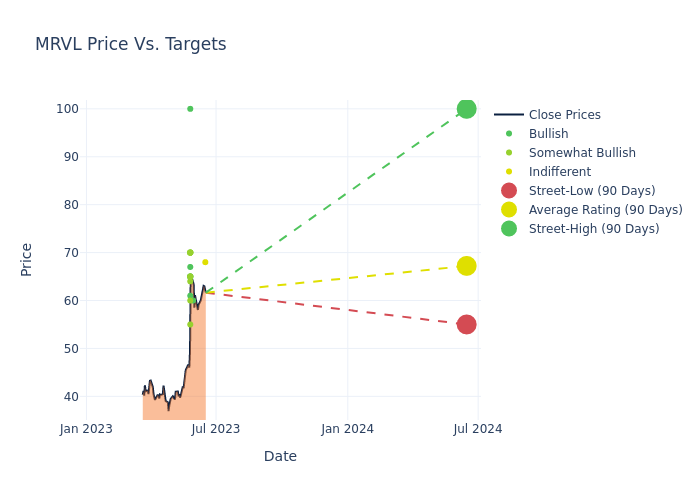Click the Date x-axis title
Viewport: 700px width, 500px height.
(280, 456)
